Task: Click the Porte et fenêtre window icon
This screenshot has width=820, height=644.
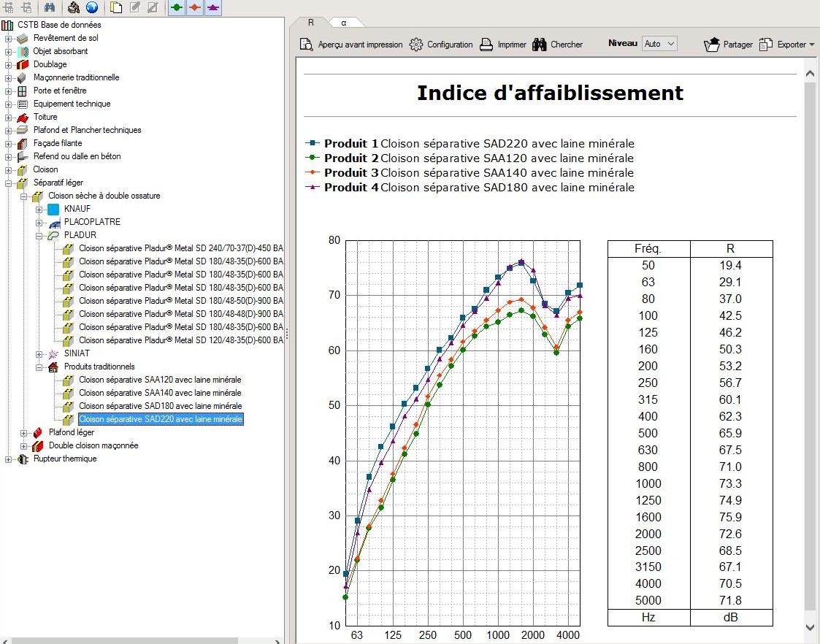Action: tap(22, 91)
